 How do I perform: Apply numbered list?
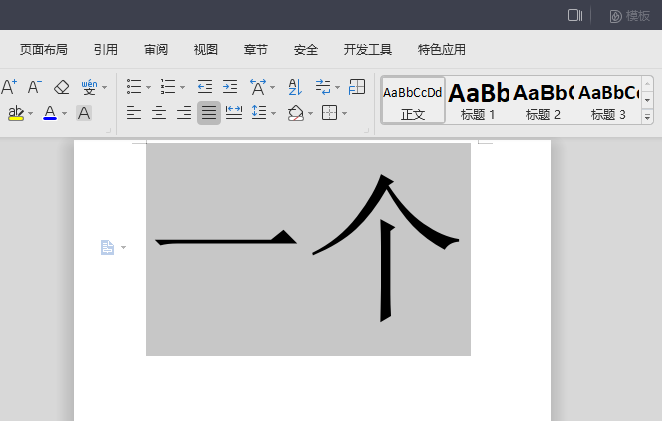point(168,87)
